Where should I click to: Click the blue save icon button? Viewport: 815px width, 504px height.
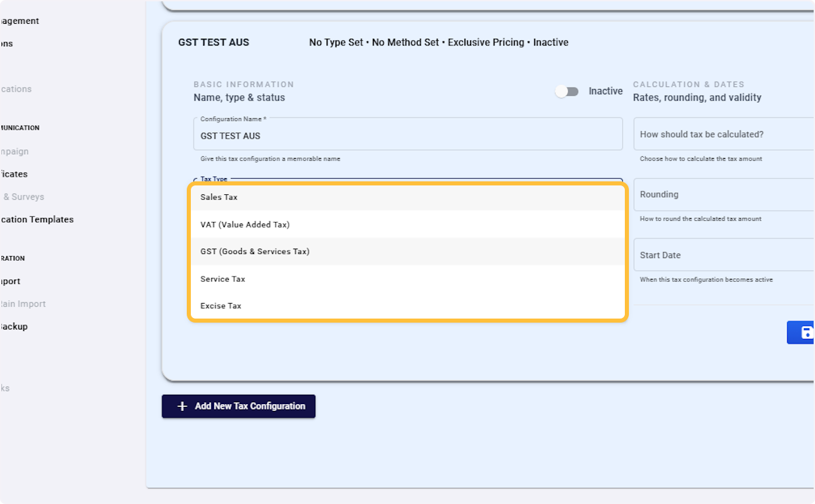[801, 332]
